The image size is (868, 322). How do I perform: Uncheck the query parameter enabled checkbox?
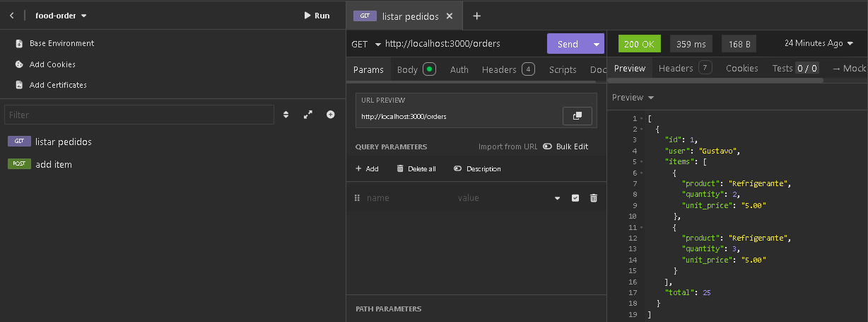coord(575,198)
